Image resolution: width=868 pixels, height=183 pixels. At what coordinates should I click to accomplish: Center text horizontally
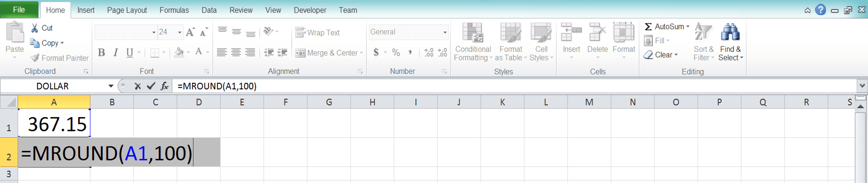click(236, 52)
